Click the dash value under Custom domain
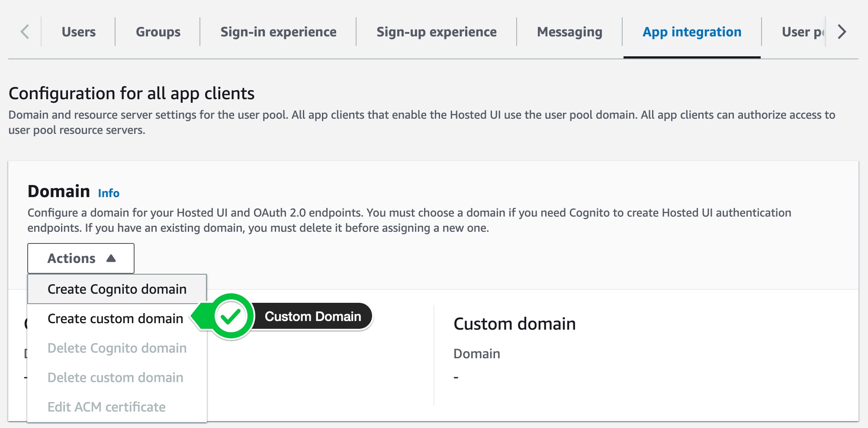The image size is (868, 428). [x=456, y=377]
